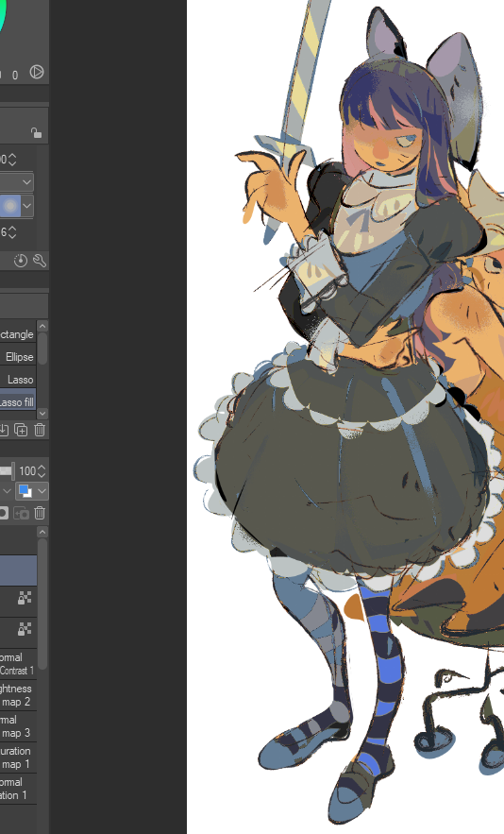Duplicate the selected sub tool
The height and width of the screenshot is (834, 504).
click(x=21, y=430)
